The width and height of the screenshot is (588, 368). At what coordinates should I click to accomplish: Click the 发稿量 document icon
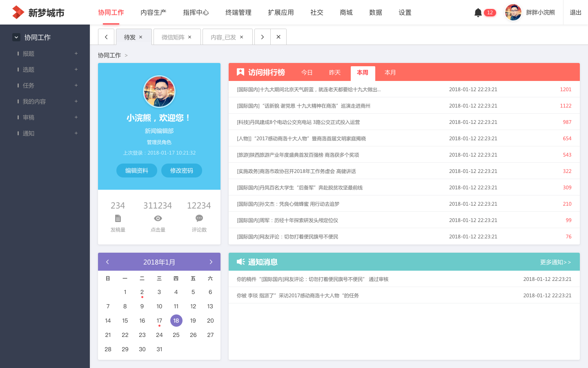(118, 218)
